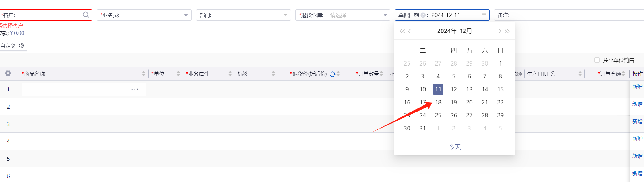Open the 退货仓库 selection dropdown
This screenshot has height=182, width=644.
tap(385, 15)
